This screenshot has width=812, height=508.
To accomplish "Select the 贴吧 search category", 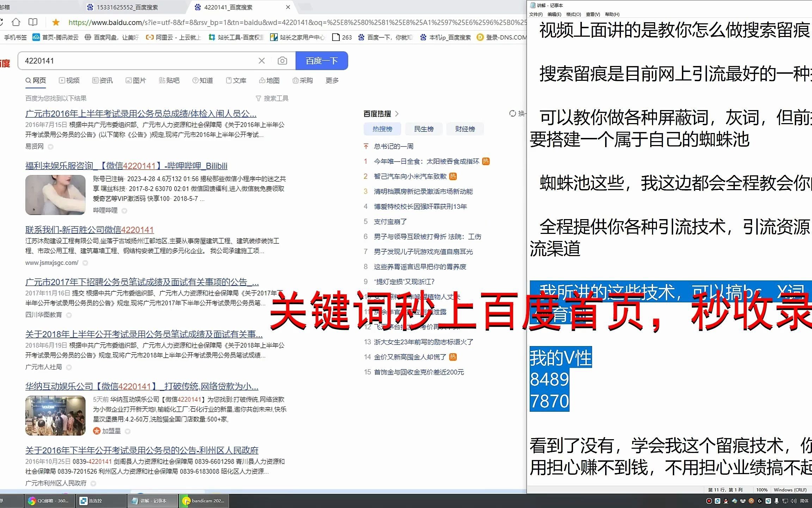I will pyautogui.click(x=169, y=80).
